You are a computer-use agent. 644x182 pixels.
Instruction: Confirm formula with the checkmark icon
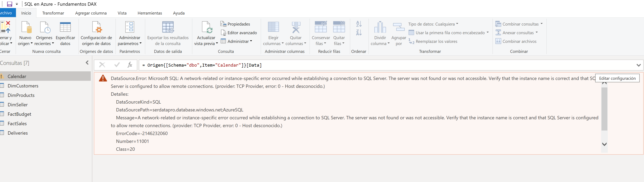tap(117, 65)
